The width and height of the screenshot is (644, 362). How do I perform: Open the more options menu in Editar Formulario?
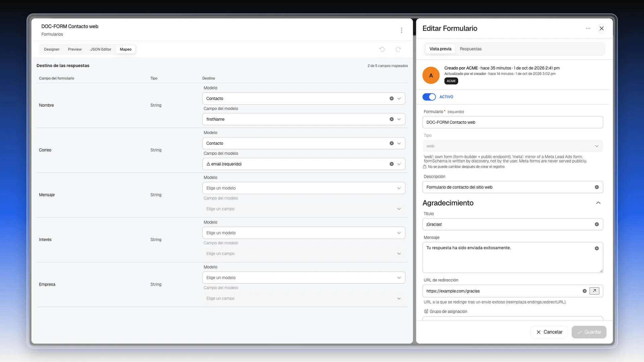point(588,28)
